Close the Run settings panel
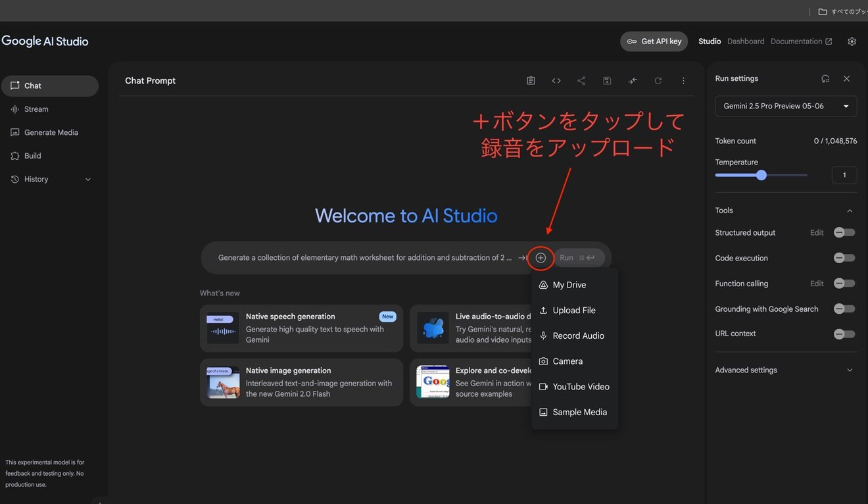The height and width of the screenshot is (504, 868). 847,78
